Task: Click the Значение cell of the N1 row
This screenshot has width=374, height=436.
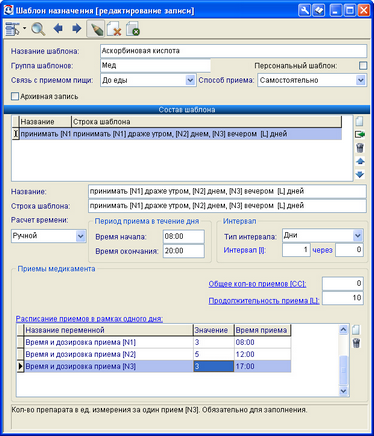Action: pyautogui.click(x=213, y=342)
